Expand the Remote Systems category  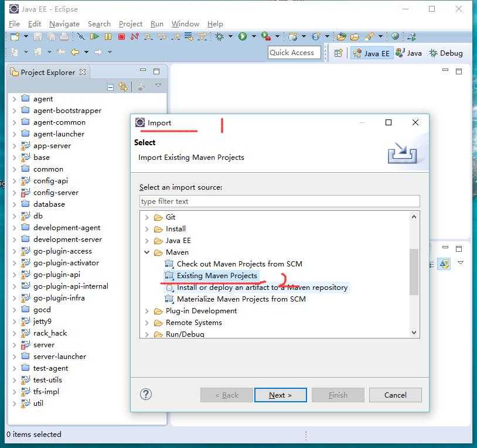[x=147, y=323]
